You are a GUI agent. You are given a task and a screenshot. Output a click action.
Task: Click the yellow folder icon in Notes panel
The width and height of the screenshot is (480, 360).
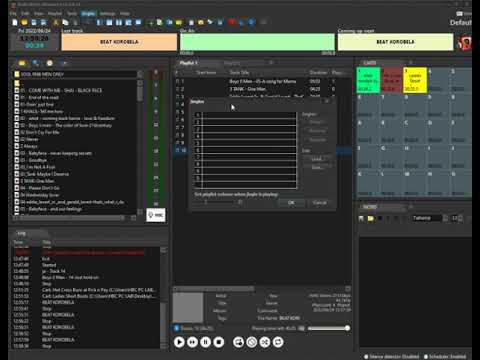[370, 218]
